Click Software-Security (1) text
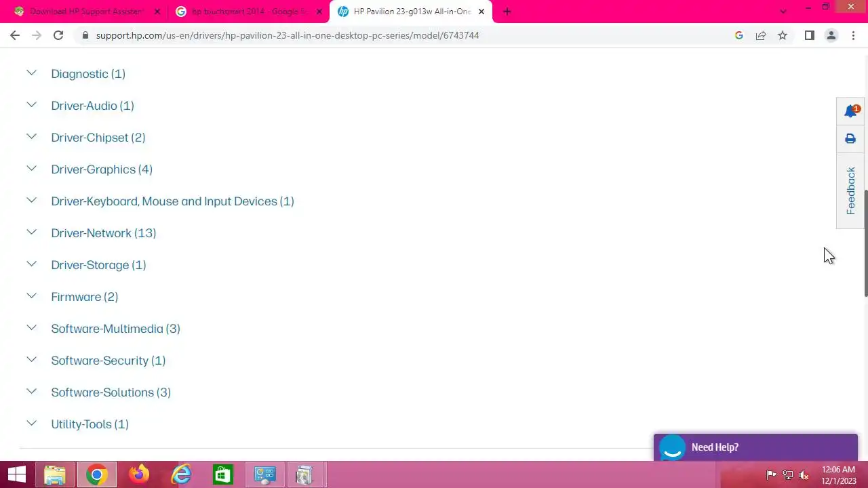 coord(108,361)
